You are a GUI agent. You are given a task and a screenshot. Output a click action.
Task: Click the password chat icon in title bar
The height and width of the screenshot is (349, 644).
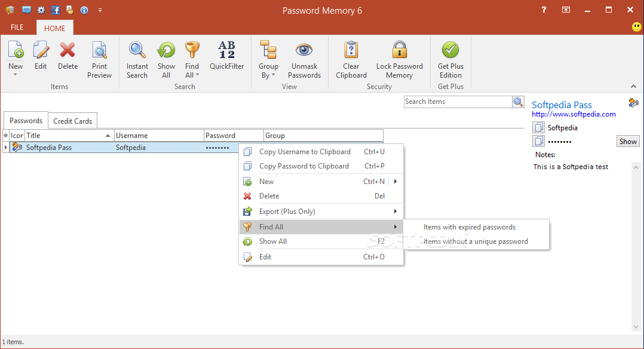tap(27, 10)
